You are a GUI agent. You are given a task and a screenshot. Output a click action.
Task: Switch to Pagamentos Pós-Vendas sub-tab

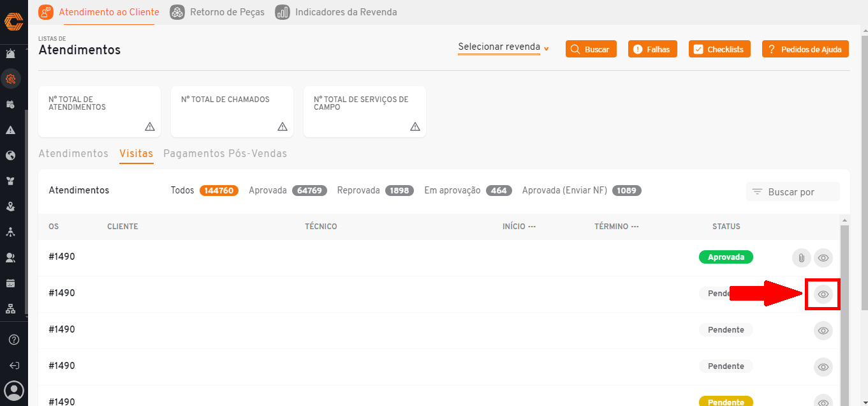[x=225, y=154]
